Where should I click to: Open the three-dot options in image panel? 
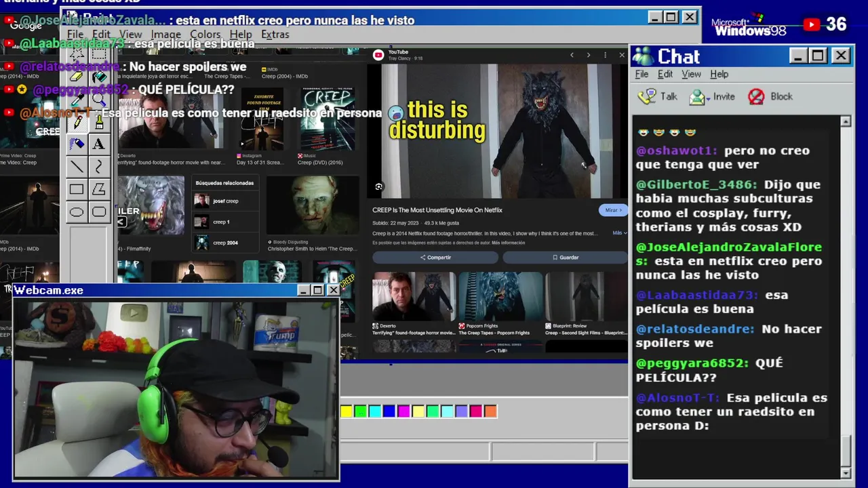(x=605, y=55)
